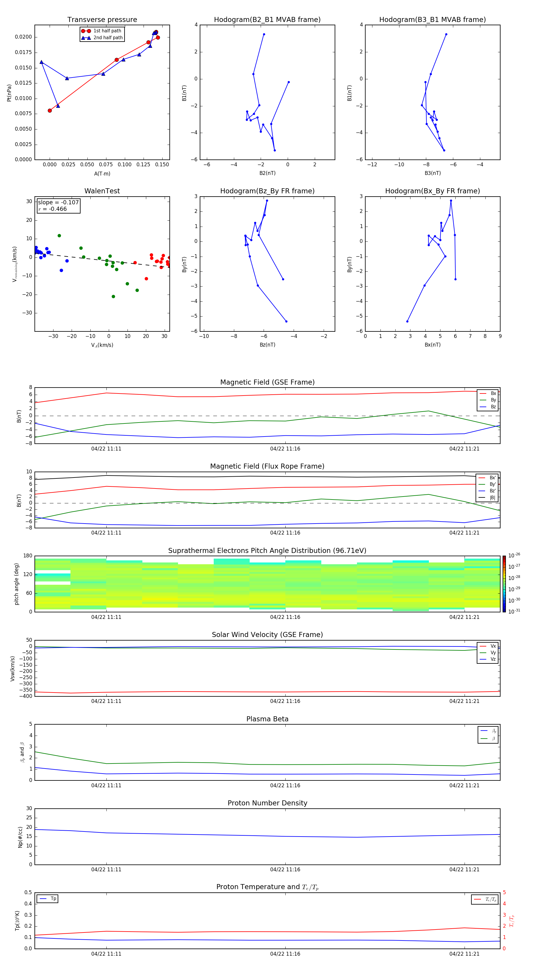The image size is (535, 980).
Task: Click the "Np(#/cc)" axis label
Action: point(20,837)
